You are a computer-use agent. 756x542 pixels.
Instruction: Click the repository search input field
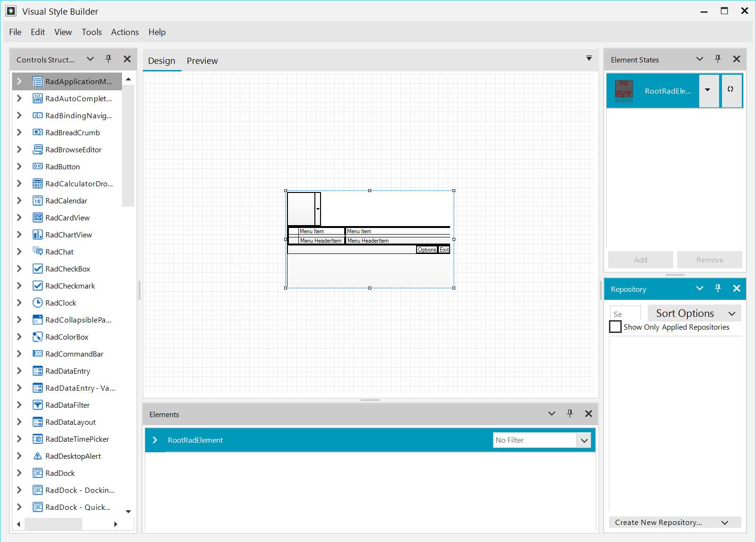click(x=625, y=314)
